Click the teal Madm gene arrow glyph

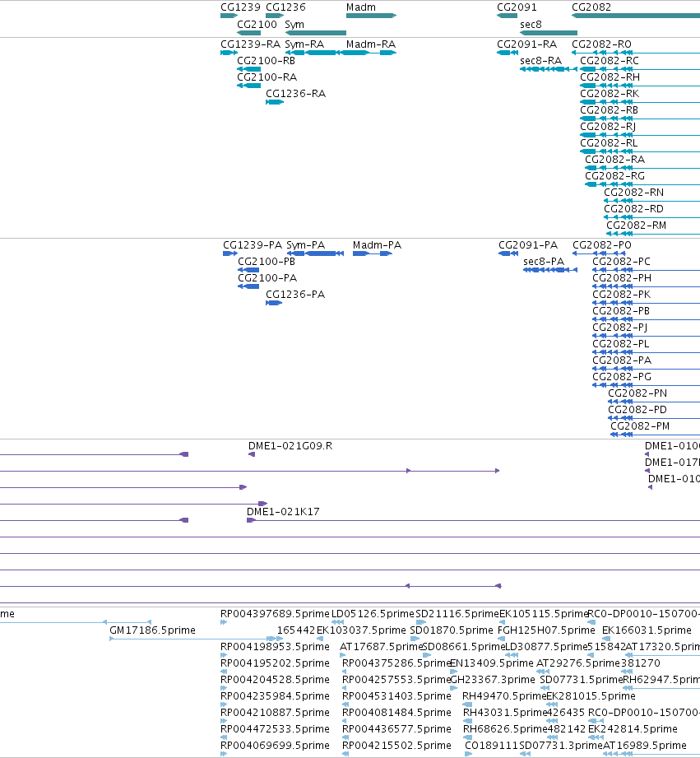click(372, 16)
